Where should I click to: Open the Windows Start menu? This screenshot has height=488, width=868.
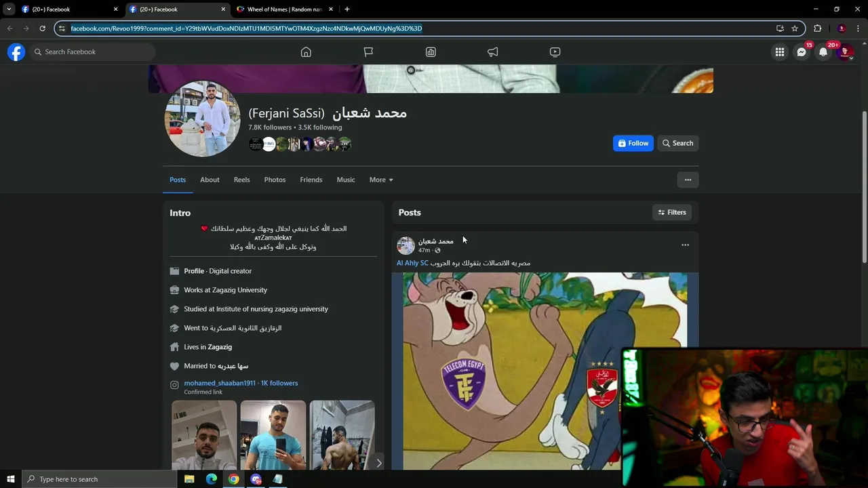point(11,479)
